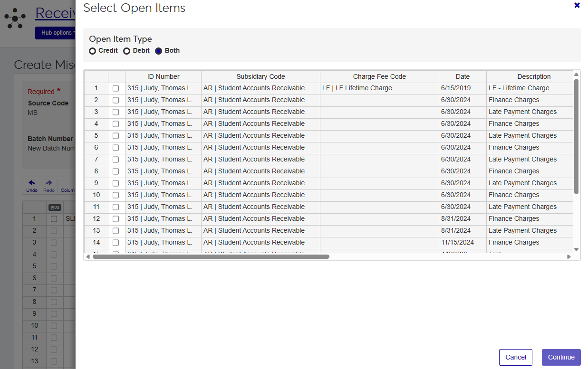Viewport: 588px width, 369px height.
Task: Click the Continue button
Action: [x=561, y=357]
